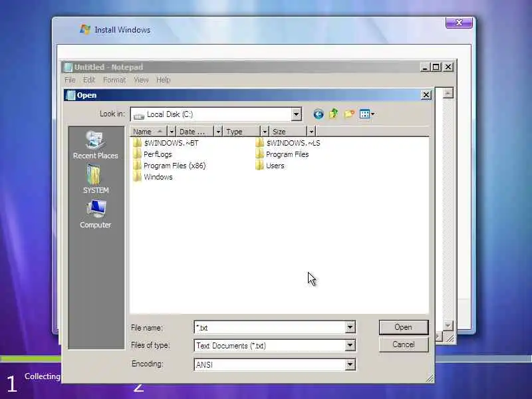The width and height of the screenshot is (532, 399).
Task: Click the Open button in the dialog
Action: point(404,327)
